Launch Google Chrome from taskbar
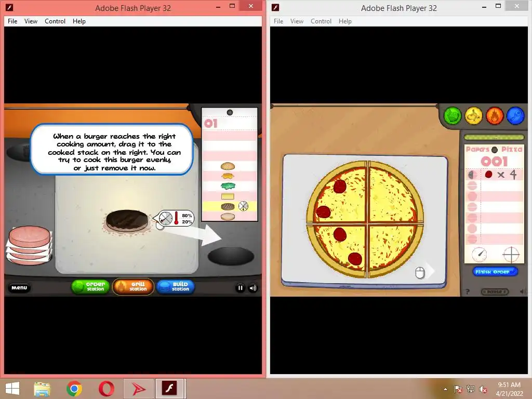Viewport: 532px width, 399px height. click(x=74, y=389)
